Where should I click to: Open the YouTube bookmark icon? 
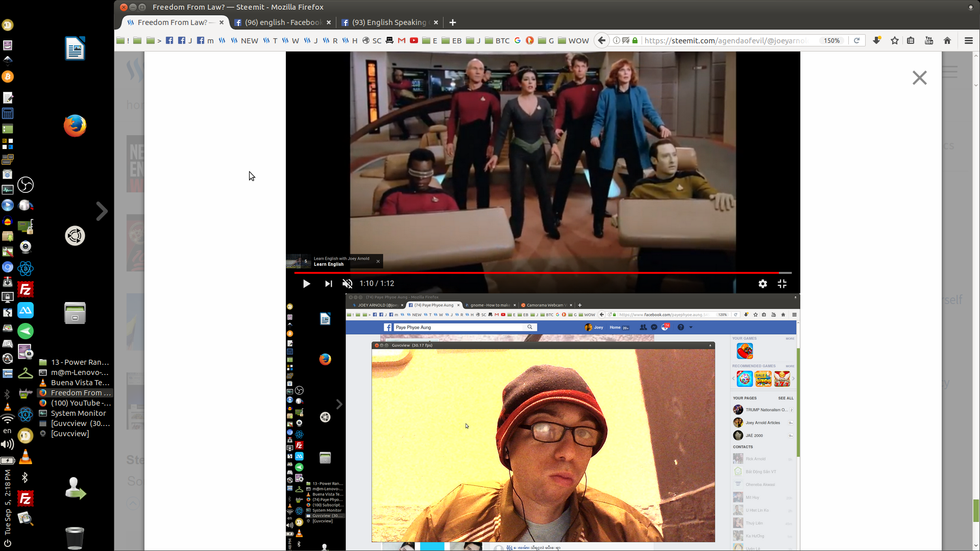click(x=414, y=40)
